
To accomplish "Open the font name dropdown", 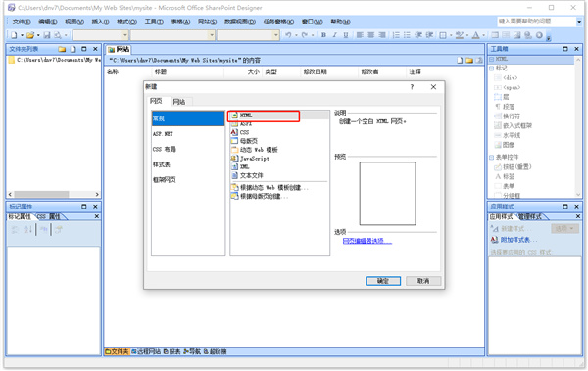I will [212, 35].
